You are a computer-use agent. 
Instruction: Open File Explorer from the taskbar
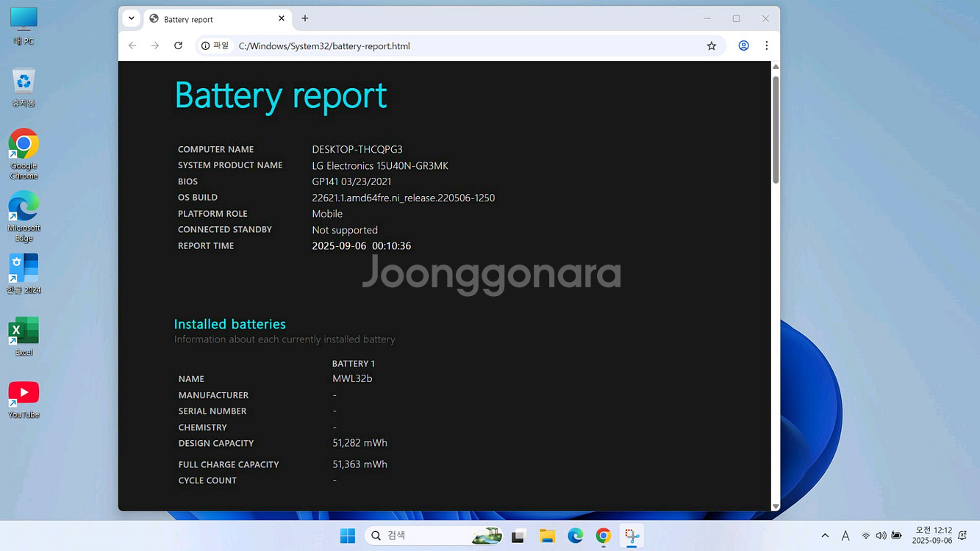click(547, 536)
